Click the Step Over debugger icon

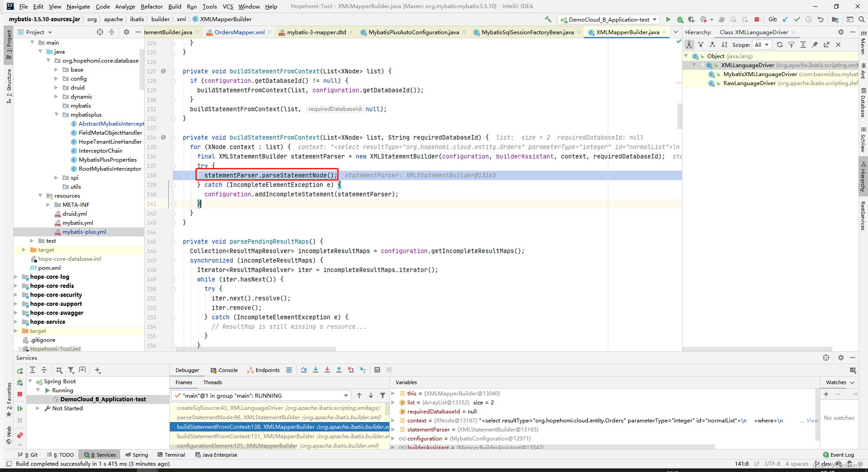tap(304, 370)
